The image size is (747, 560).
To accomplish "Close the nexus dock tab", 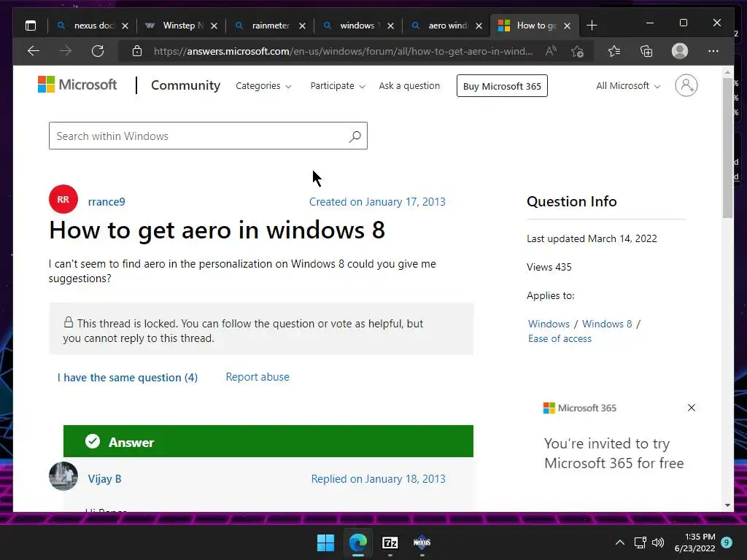I will pos(125,26).
